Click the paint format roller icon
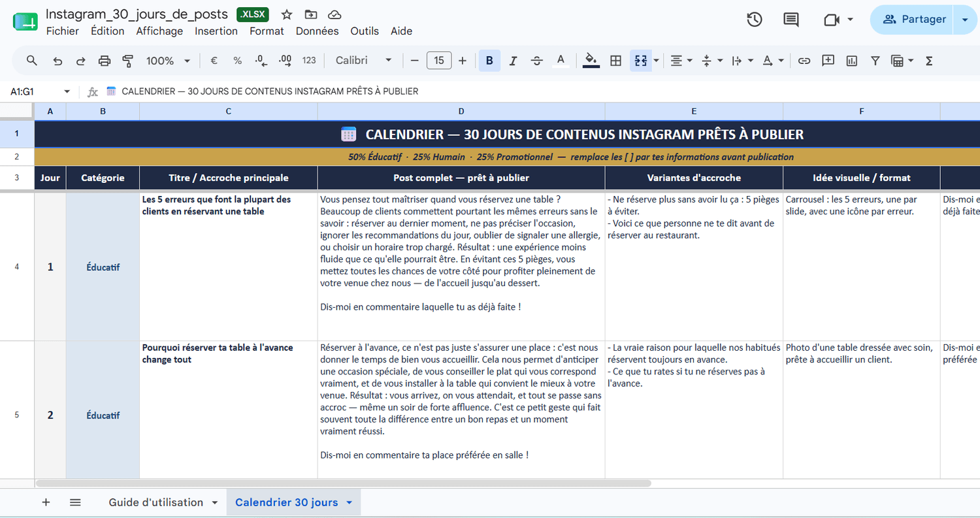The width and height of the screenshot is (980, 518). 128,61
